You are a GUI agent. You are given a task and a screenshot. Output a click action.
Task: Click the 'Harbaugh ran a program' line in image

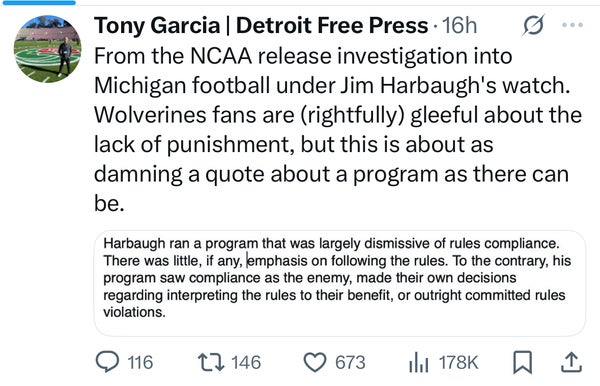coord(331,243)
